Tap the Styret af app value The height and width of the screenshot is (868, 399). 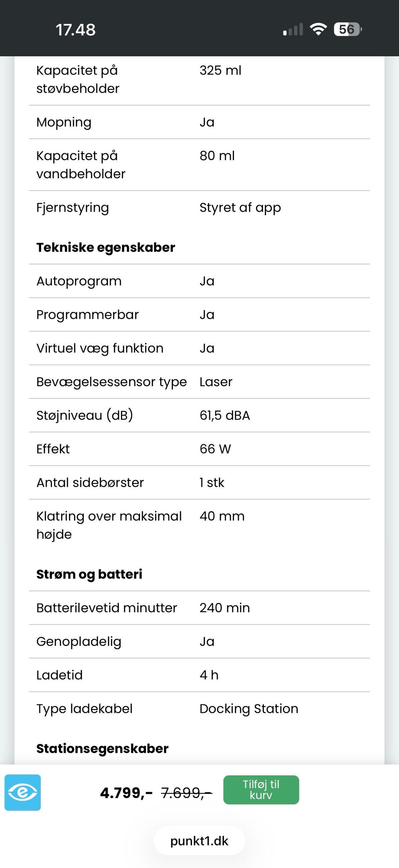coord(240,207)
